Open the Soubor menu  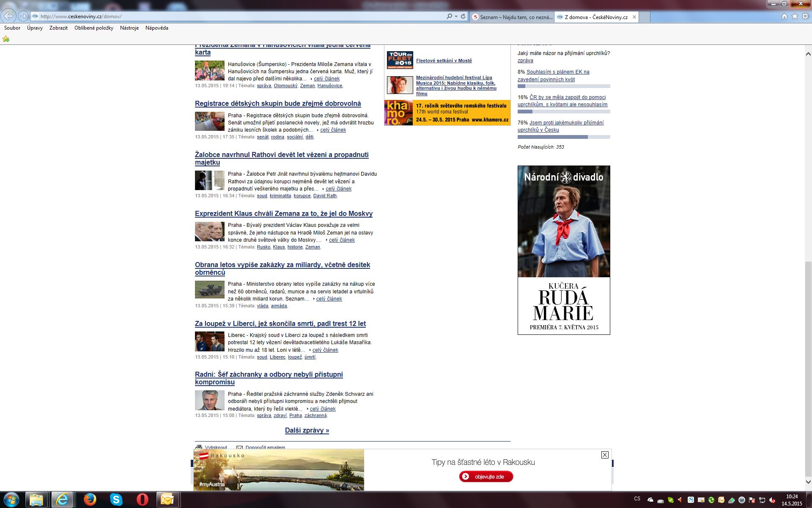click(x=12, y=28)
